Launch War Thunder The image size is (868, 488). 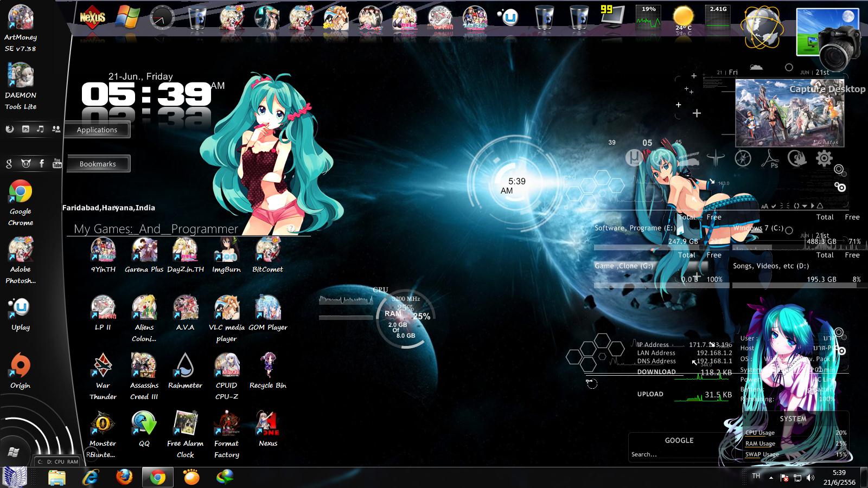[x=103, y=377]
